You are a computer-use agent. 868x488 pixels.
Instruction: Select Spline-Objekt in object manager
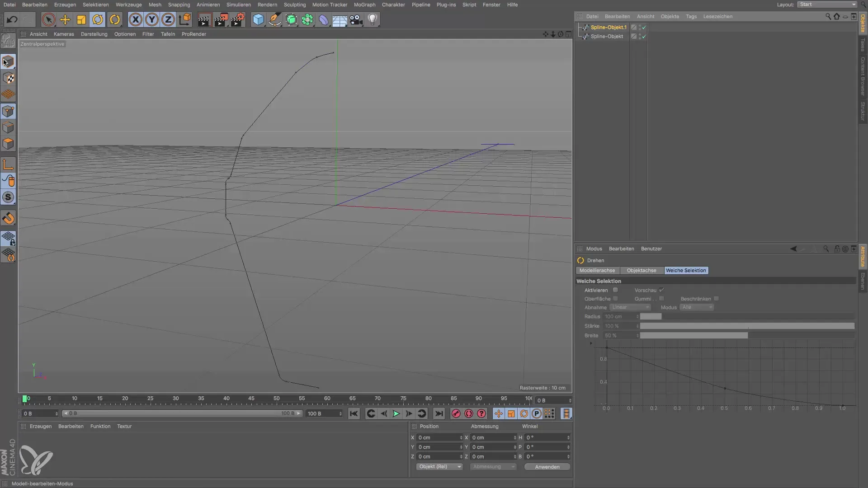607,36
